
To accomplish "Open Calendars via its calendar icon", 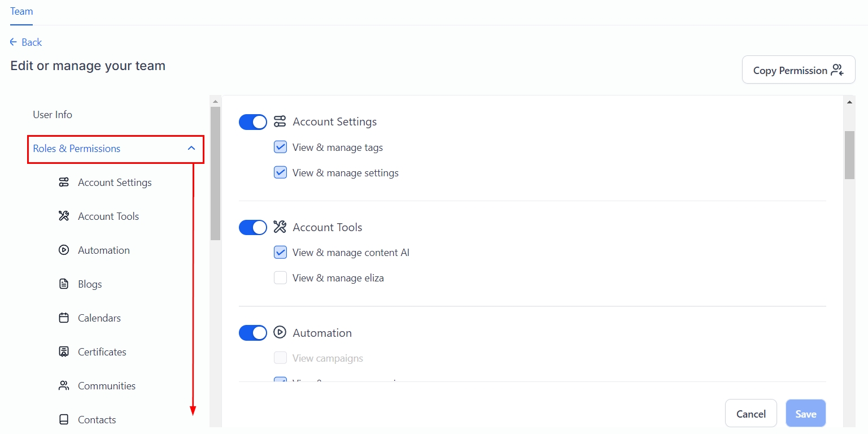I will click(64, 318).
